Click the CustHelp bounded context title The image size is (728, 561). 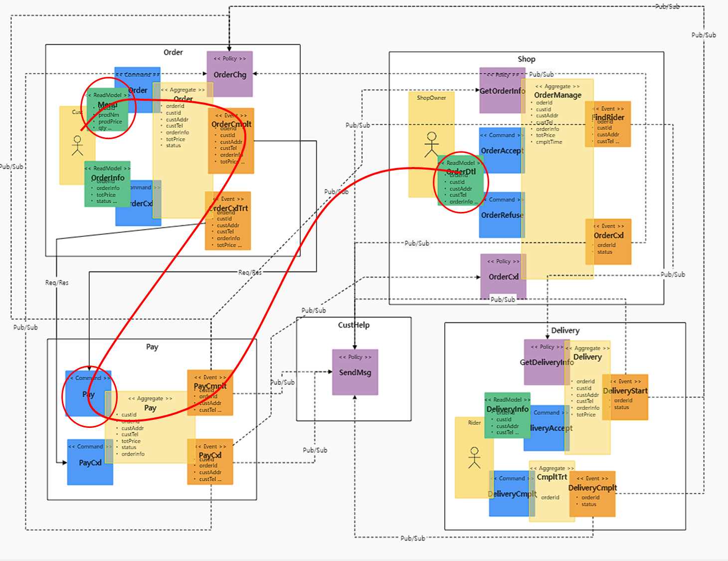point(354,325)
